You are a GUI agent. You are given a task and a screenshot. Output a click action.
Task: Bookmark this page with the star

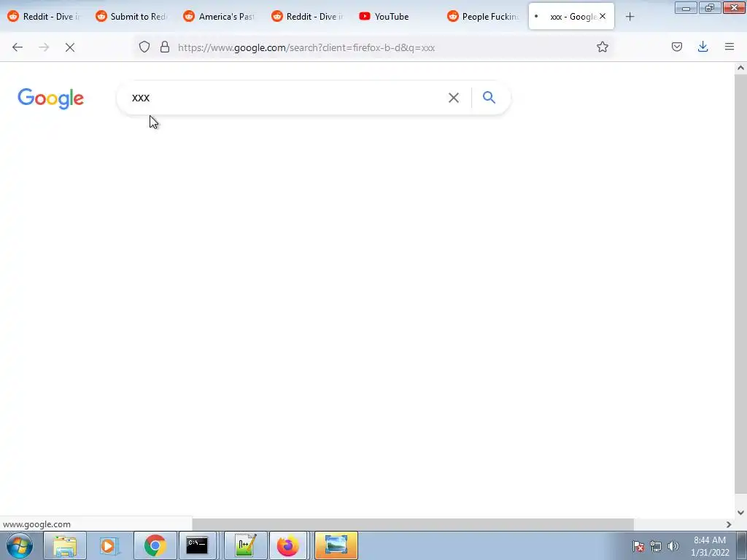tap(602, 47)
